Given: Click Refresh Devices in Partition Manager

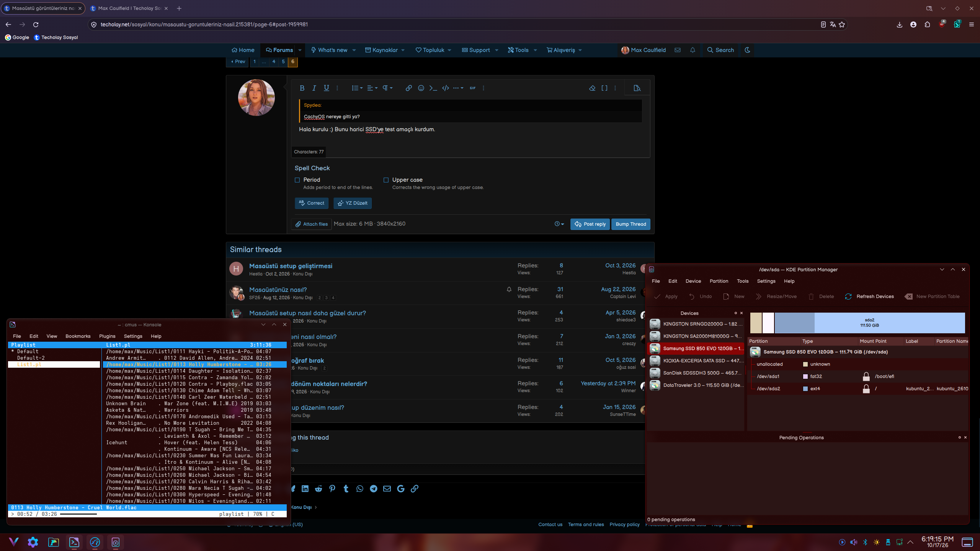Looking at the screenshot, I should tap(869, 297).
